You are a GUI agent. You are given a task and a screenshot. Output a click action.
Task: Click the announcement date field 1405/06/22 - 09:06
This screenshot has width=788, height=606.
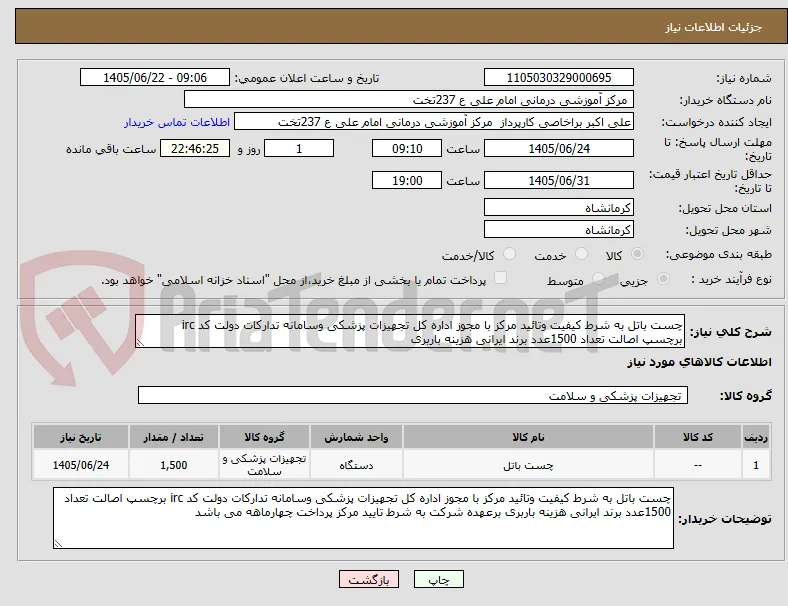pos(155,77)
